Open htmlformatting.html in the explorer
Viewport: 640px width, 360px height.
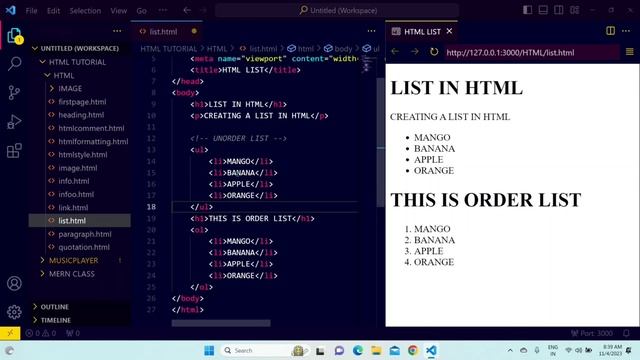click(x=93, y=141)
